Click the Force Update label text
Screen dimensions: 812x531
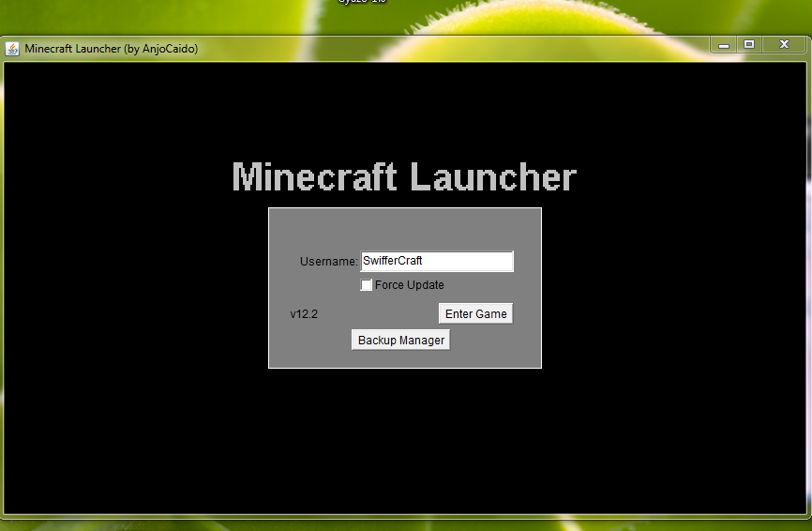click(x=409, y=285)
